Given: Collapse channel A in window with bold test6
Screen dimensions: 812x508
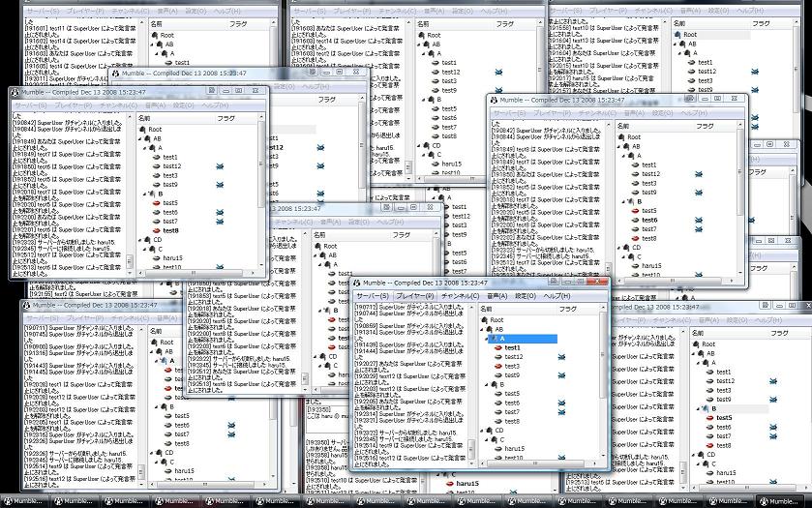Looking at the screenshot, I should tap(624, 156).
